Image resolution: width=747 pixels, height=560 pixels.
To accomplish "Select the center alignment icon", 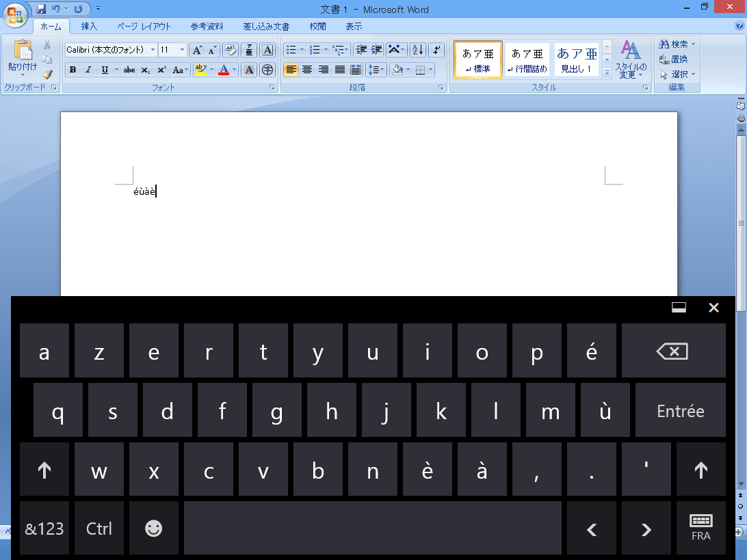I will pos(306,70).
